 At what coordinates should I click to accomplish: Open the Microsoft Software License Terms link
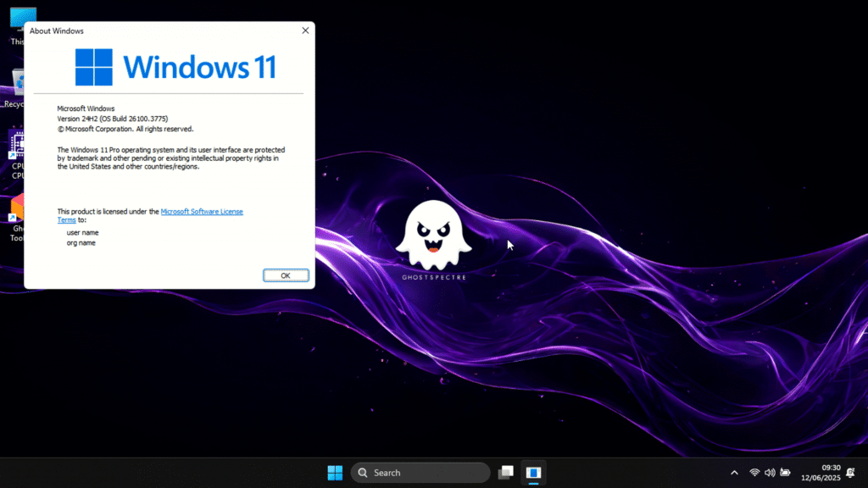coord(202,211)
